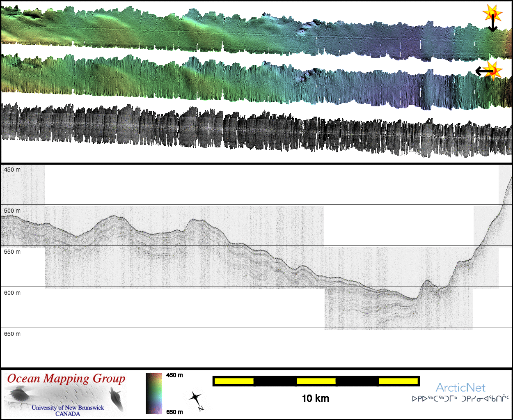Open the Ocean Mapping Group title
This screenshot has width=513, height=420.
pyautogui.click(x=66, y=378)
